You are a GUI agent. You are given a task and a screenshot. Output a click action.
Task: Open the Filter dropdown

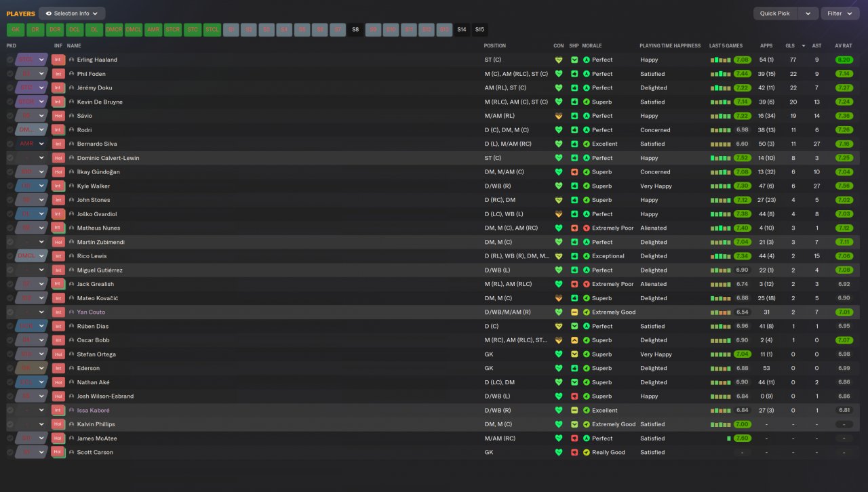(x=840, y=14)
